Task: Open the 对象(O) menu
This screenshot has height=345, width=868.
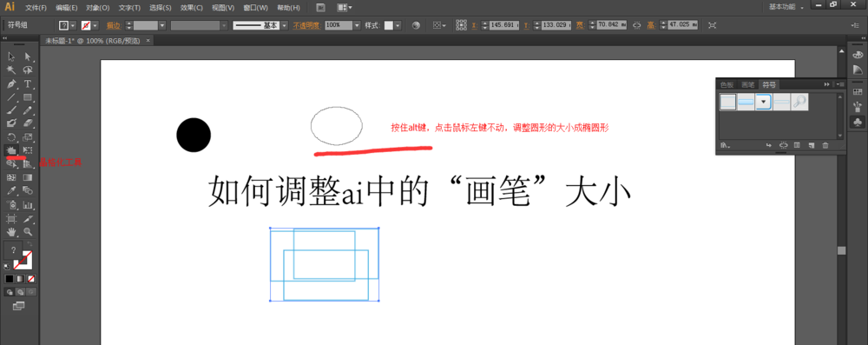Action: pyautogui.click(x=98, y=8)
